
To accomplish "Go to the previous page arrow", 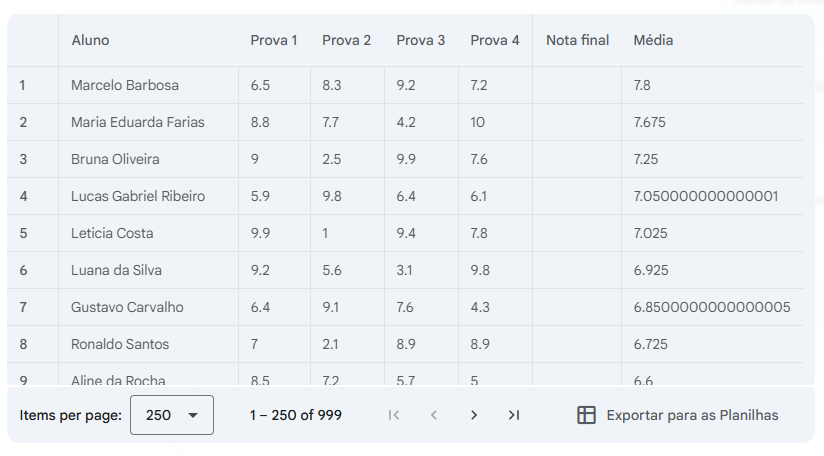I will 434,415.
